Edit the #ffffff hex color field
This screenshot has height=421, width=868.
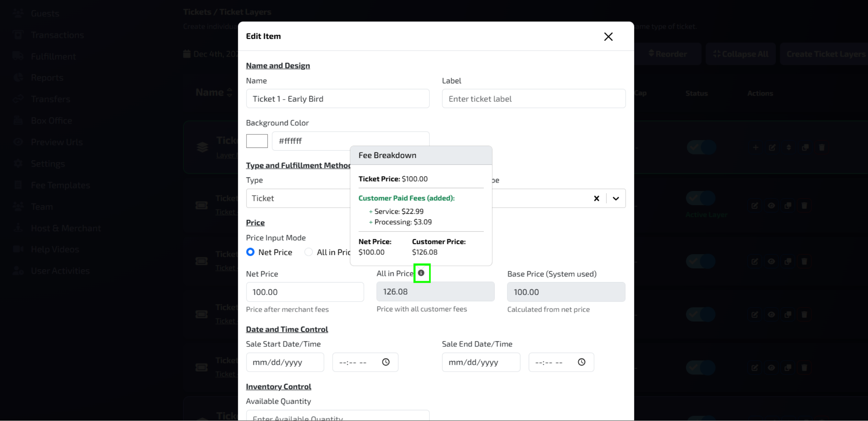351,141
